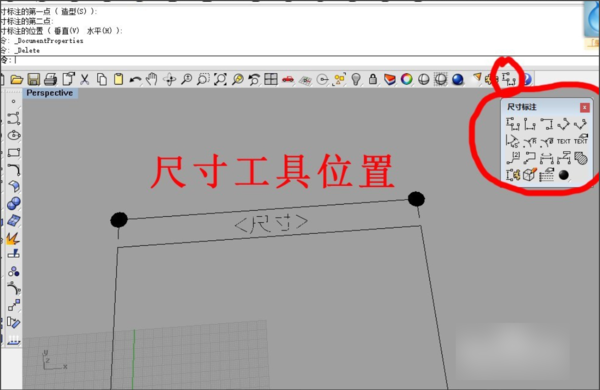This screenshot has width=600, height=390.
Task: Choose the Rectangle tool in sidebar
Action: (x=14, y=152)
